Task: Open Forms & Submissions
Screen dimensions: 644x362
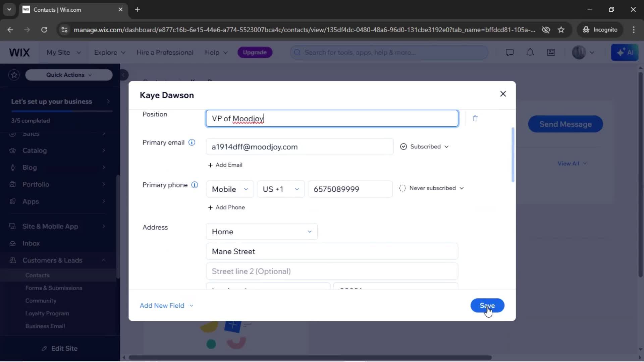Action: pos(54,288)
